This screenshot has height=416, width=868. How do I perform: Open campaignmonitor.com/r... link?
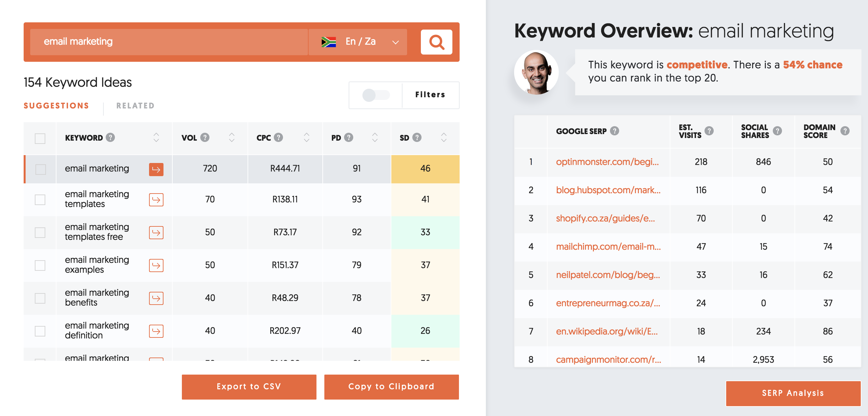click(608, 360)
